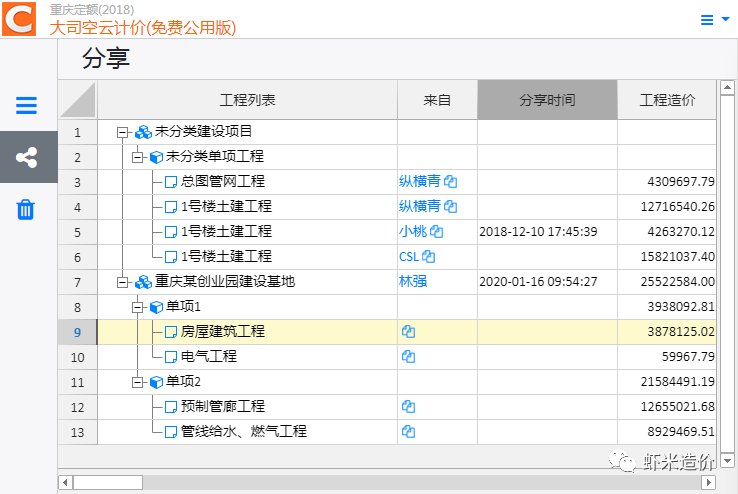This screenshot has height=494, width=738.
Task: Collapse the 未分类单项工程 node
Action: click(x=137, y=158)
